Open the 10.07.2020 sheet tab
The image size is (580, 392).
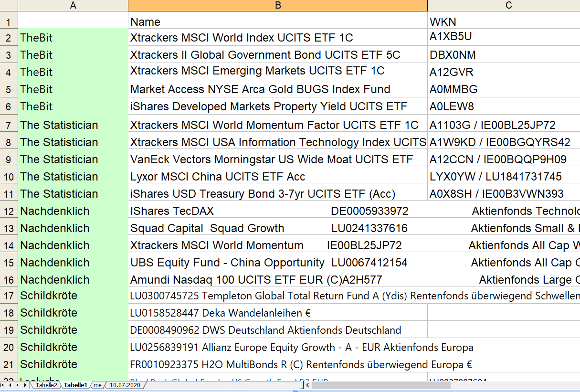tap(125, 385)
